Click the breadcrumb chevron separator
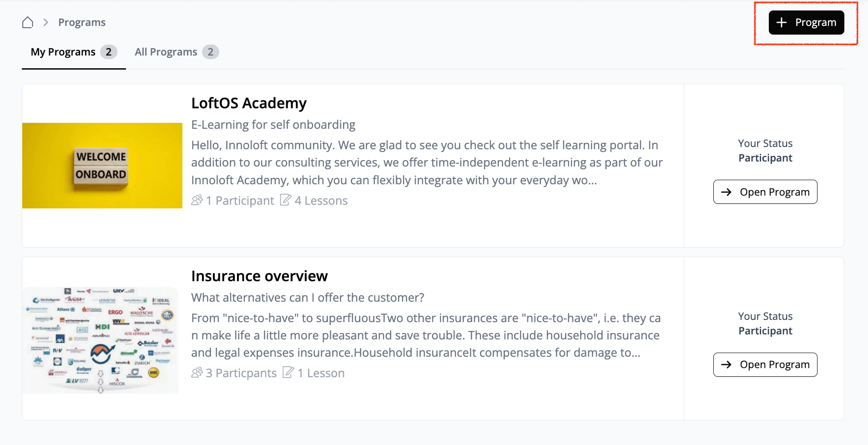The image size is (868, 445). (45, 22)
